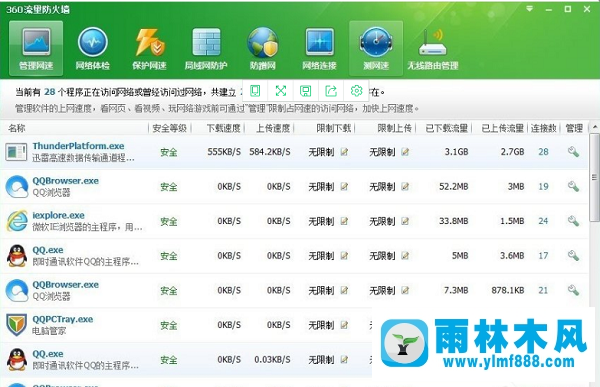Click the settings gear in floating toolbar

point(356,91)
